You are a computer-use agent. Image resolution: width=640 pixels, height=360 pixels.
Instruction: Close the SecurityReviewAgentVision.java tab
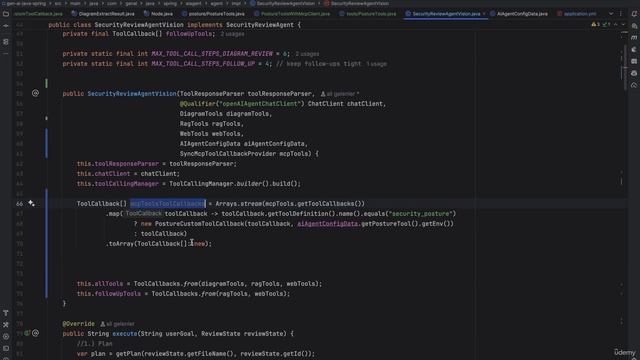click(484, 14)
